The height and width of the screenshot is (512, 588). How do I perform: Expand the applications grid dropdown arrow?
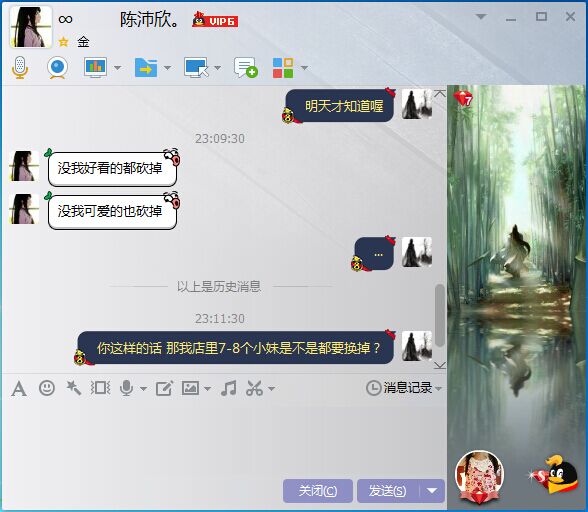click(304, 68)
